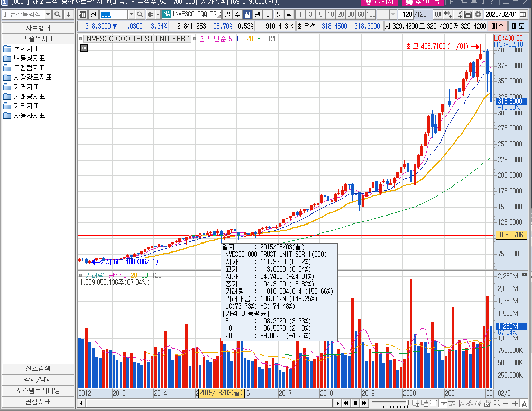Select the yearly (년) period
Image resolution: width=532 pixels, height=411 pixels.
[258, 15]
